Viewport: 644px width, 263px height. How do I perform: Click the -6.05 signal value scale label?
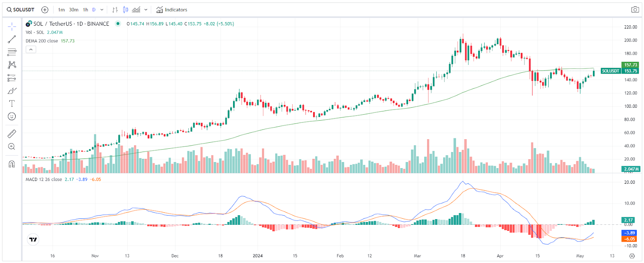630,239
